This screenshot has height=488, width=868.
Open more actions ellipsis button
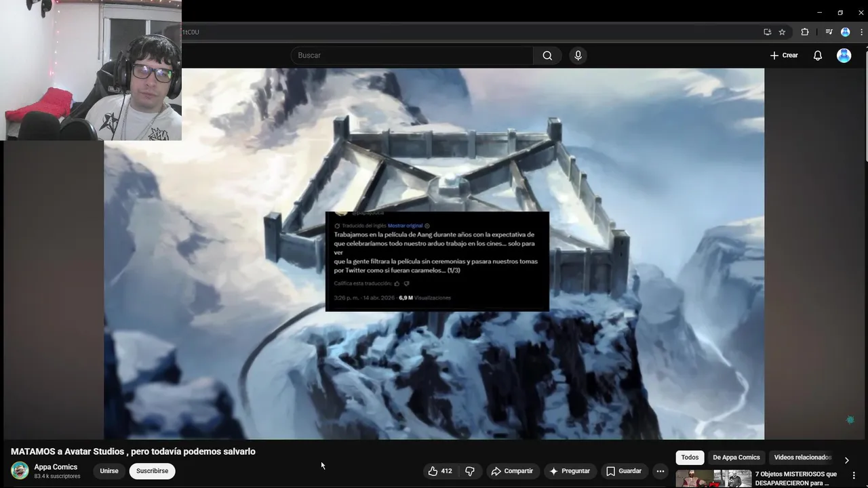(660, 471)
